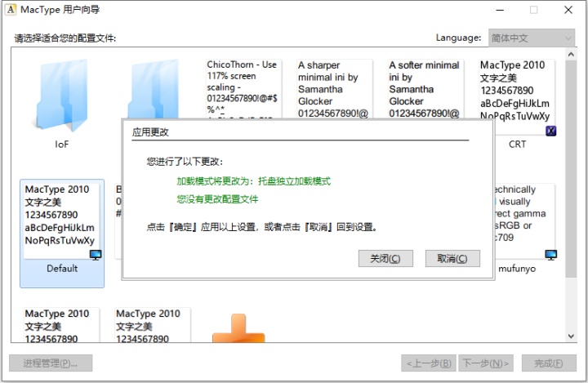Viewport: 588px width, 383px height.
Task: Select the sharper minimal ini preview
Action: (335, 88)
